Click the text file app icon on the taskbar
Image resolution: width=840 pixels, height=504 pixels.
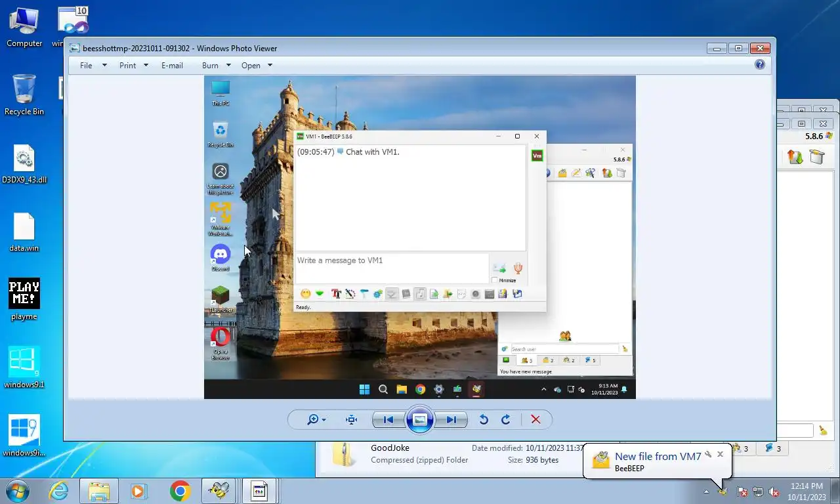tap(259, 491)
